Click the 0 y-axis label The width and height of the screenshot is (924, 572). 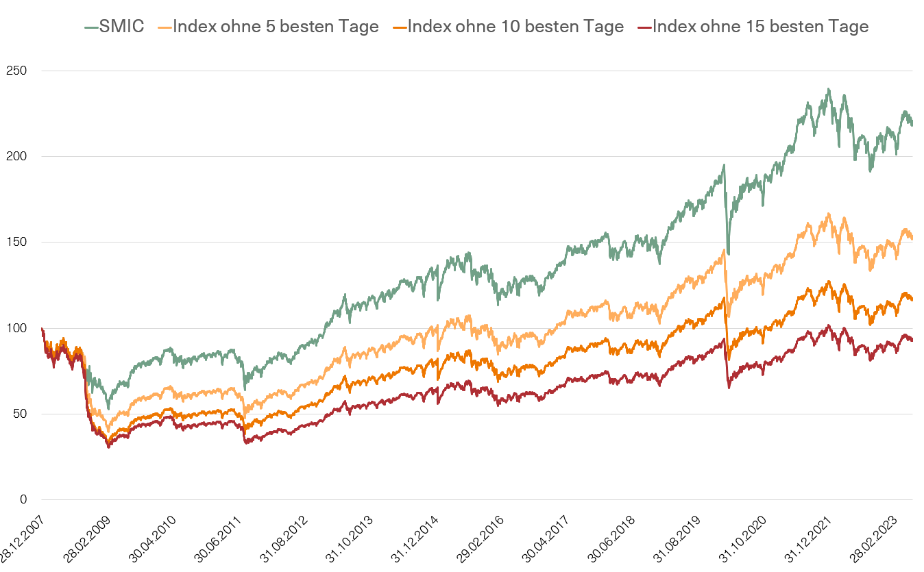pos(23,499)
